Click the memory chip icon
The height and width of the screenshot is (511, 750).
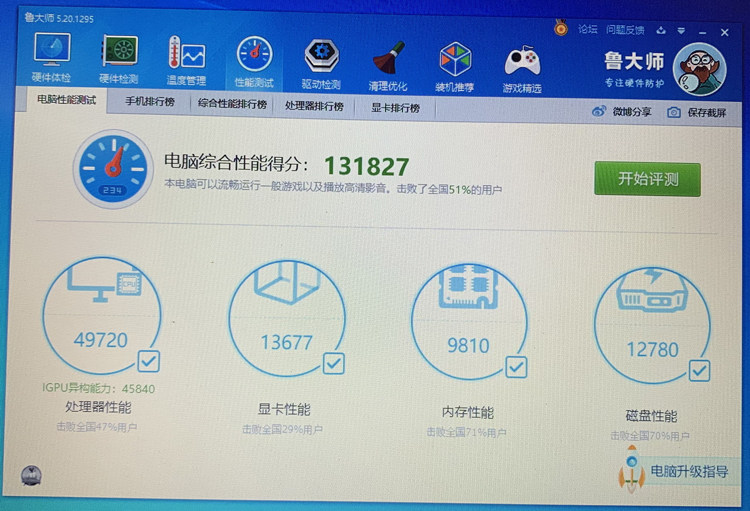point(469,286)
